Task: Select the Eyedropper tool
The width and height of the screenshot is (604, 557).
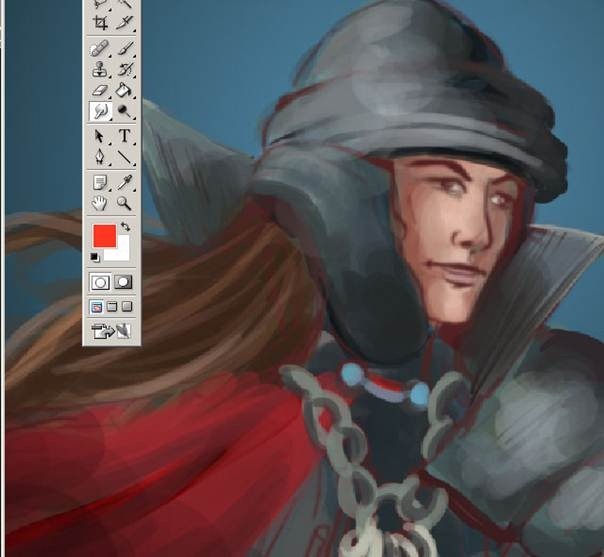Action: click(x=125, y=182)
